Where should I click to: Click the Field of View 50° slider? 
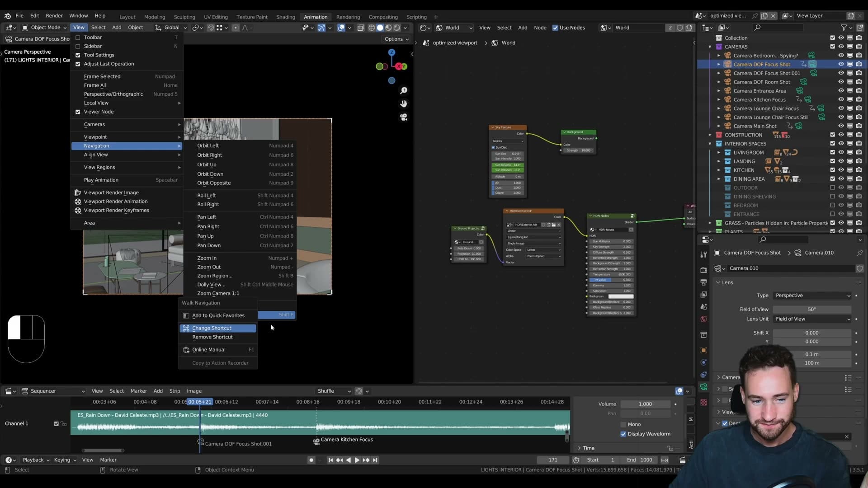tap(812, 310)
